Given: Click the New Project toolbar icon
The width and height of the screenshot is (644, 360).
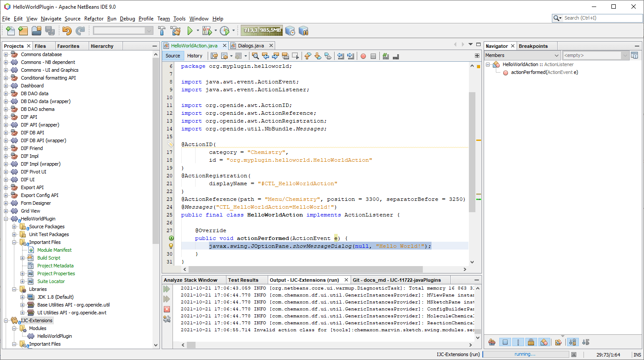Looking at the screenshot, I should click(x=23, y=31).
